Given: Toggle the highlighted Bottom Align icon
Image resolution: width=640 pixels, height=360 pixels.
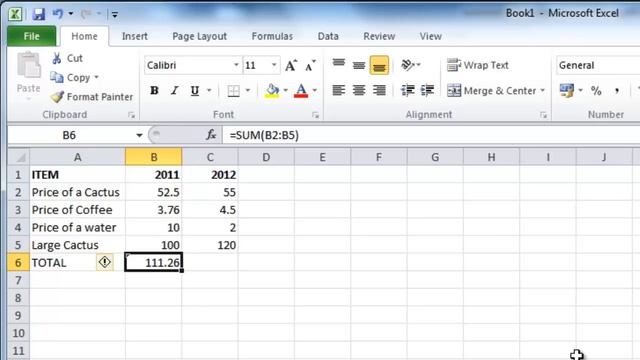Looking at the screenshot, I should pyautogui.click(x=379, y=65).
